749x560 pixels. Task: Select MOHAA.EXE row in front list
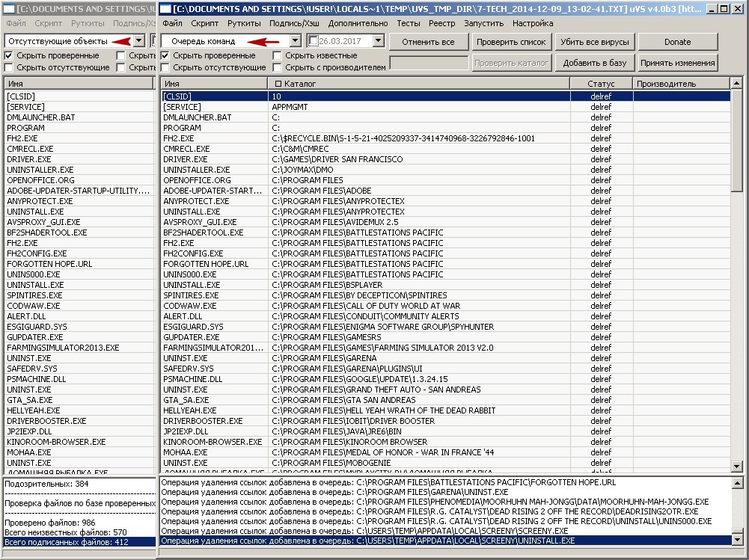446,452
